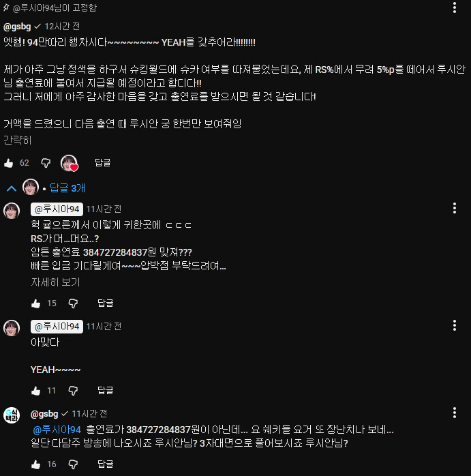Click the G식백과 channel avatar thumbnail

(12, 415)
